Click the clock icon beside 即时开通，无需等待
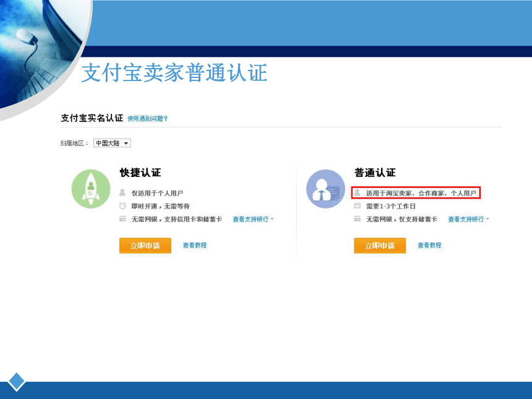 pyautogui.click(x=122, y=206)
